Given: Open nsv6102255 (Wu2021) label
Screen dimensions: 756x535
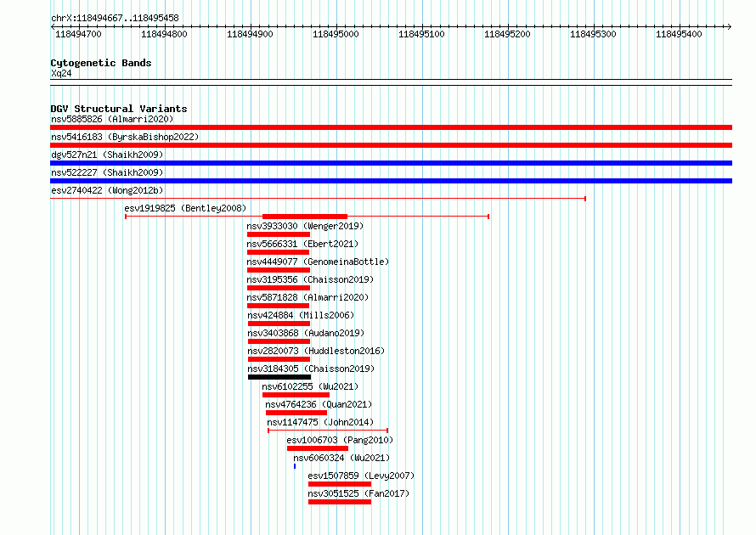Looking at the screenshot, I should pos(310,386).
